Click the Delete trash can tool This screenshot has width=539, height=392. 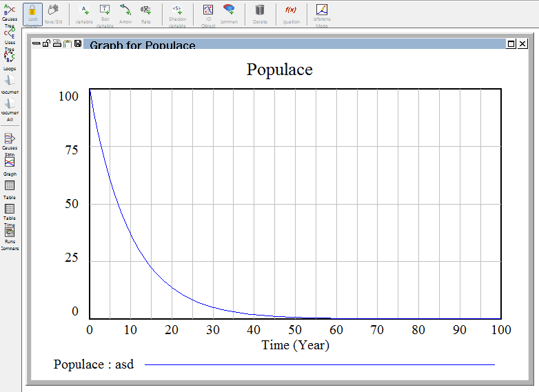click(x=260, y=13)
